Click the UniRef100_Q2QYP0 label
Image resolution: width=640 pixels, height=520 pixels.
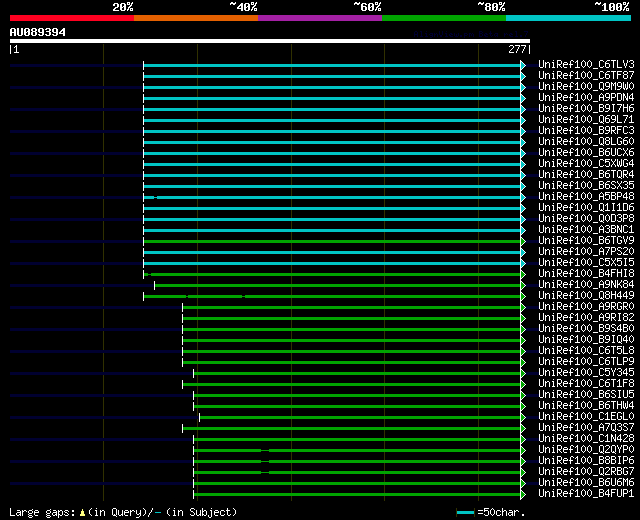[586, 450]
